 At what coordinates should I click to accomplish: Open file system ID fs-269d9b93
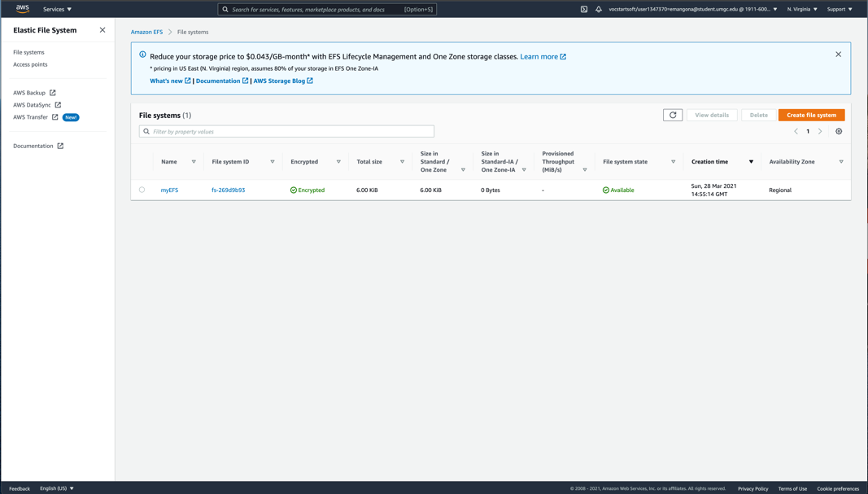pyautogui.click(x=228, y=190)
